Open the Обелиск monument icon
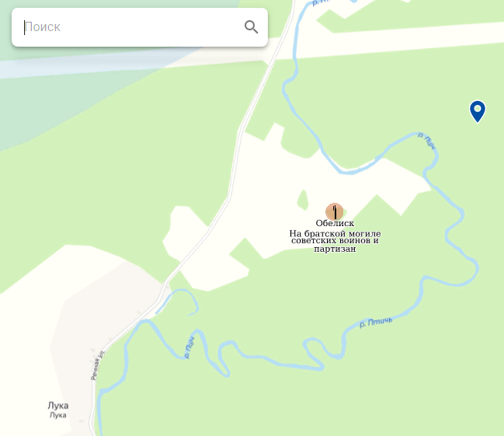Viewport: 504px width, 436px height. click(x=334, y=212)
